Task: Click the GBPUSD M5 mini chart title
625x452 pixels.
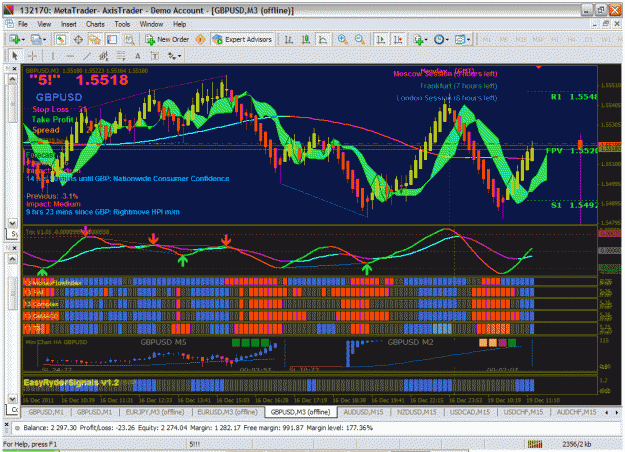Action: 163,342
